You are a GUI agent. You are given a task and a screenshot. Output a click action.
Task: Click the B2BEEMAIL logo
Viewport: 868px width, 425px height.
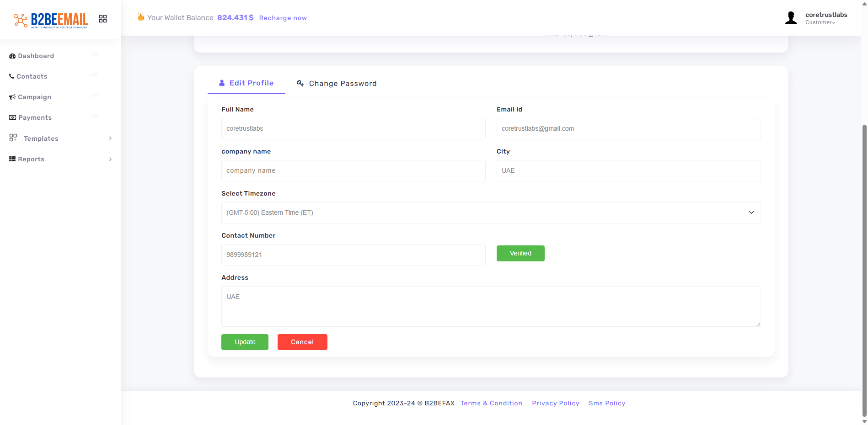(x=51, y=20)
